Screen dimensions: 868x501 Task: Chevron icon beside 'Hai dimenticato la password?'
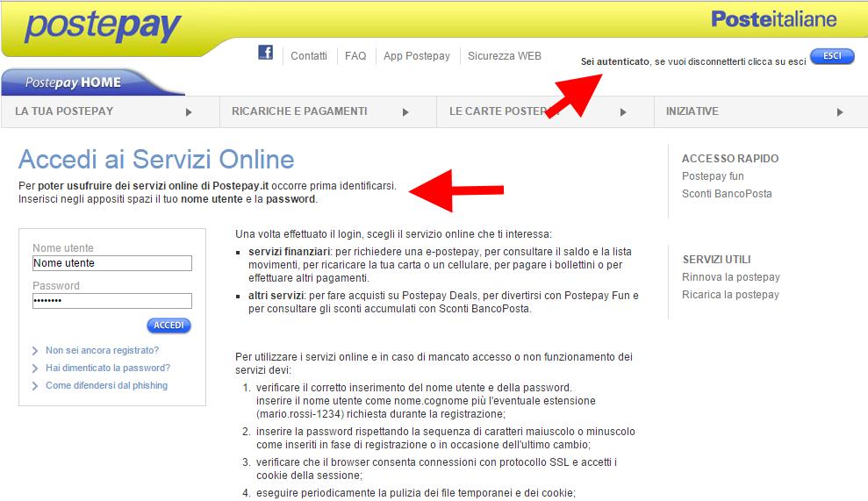[35, 369]
